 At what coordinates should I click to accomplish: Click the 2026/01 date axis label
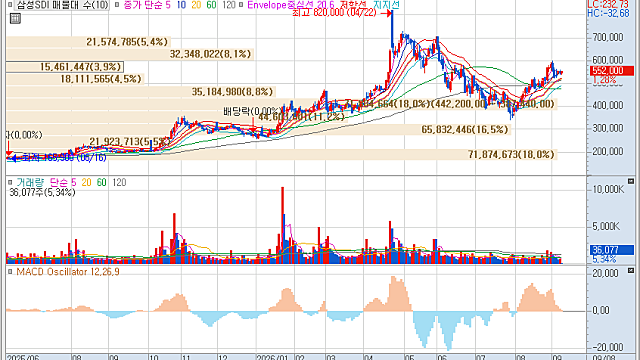pyautogui.click(x=272, y=357)
